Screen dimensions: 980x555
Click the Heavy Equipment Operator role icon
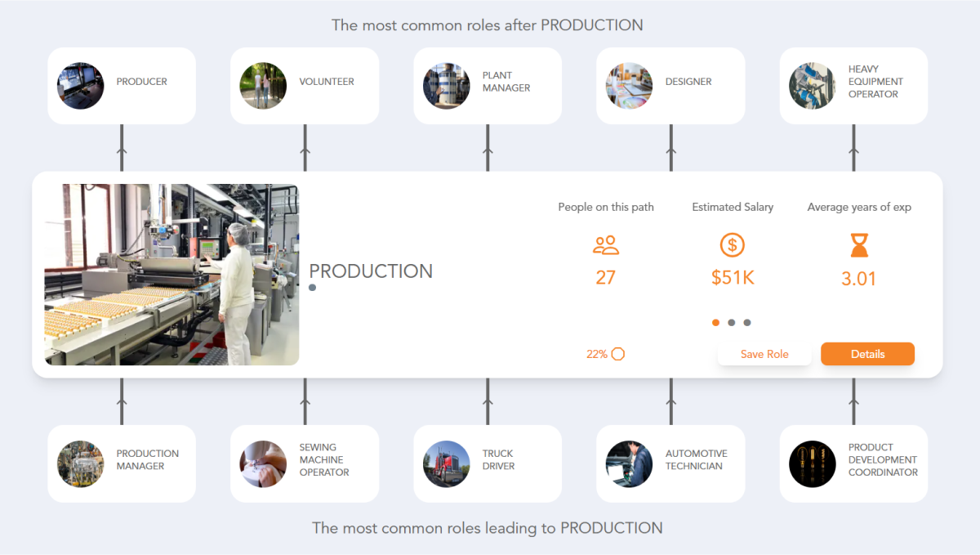813,85
